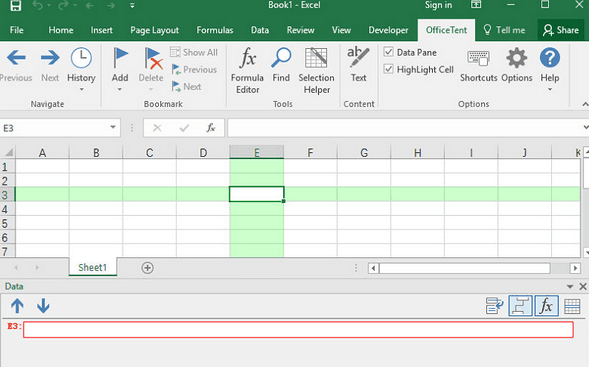Close the Data pane
589x367 pixels.
pos(583,287)
